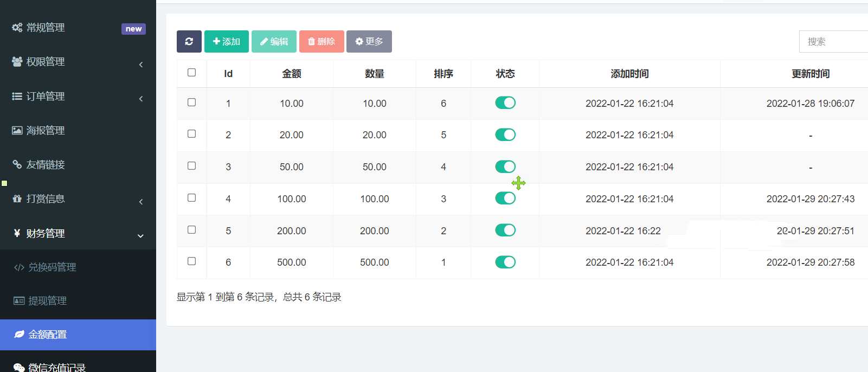
Task: Select the 金额配置 sidebar item
Action: click(47, 335)
